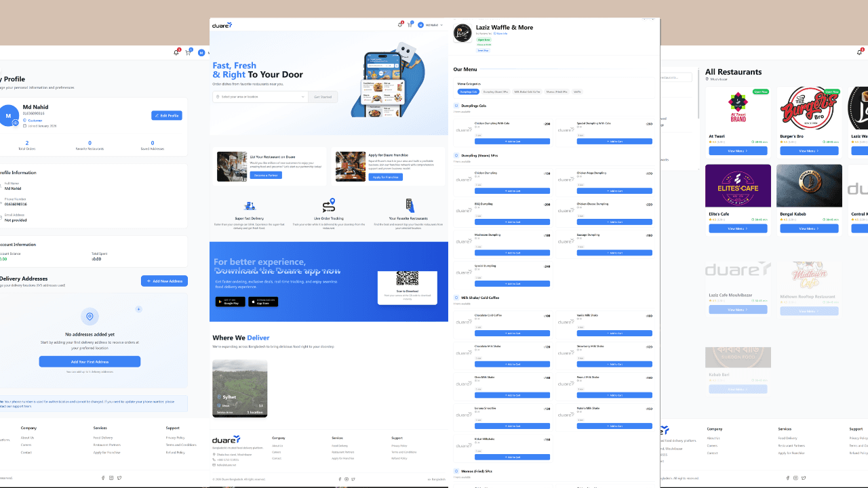Screen dimensions: 868x488
Task: Click the Laziz Waffle & More logo
Action: click(x=462, y=33)
